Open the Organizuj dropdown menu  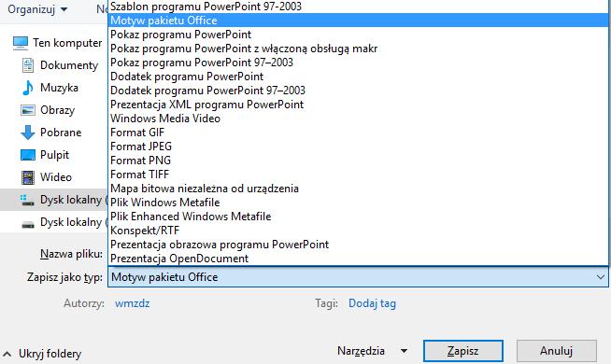(37, 9)
